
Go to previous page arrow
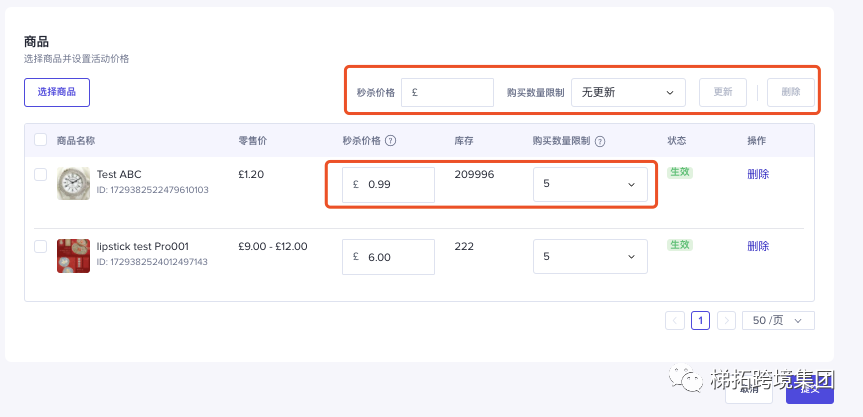[x=675, y=320]
